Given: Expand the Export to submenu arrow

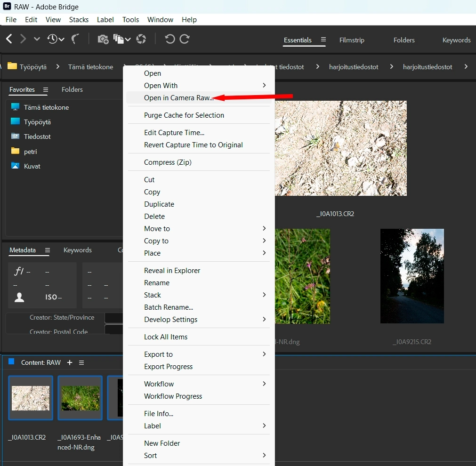Looking at the screenshot, I should [x=264, y=354].
